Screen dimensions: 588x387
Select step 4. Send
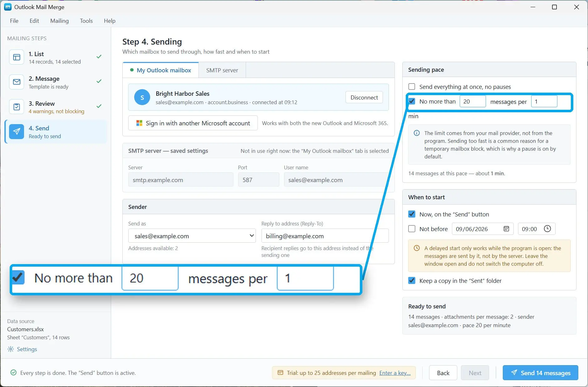(x=56, y=132)
